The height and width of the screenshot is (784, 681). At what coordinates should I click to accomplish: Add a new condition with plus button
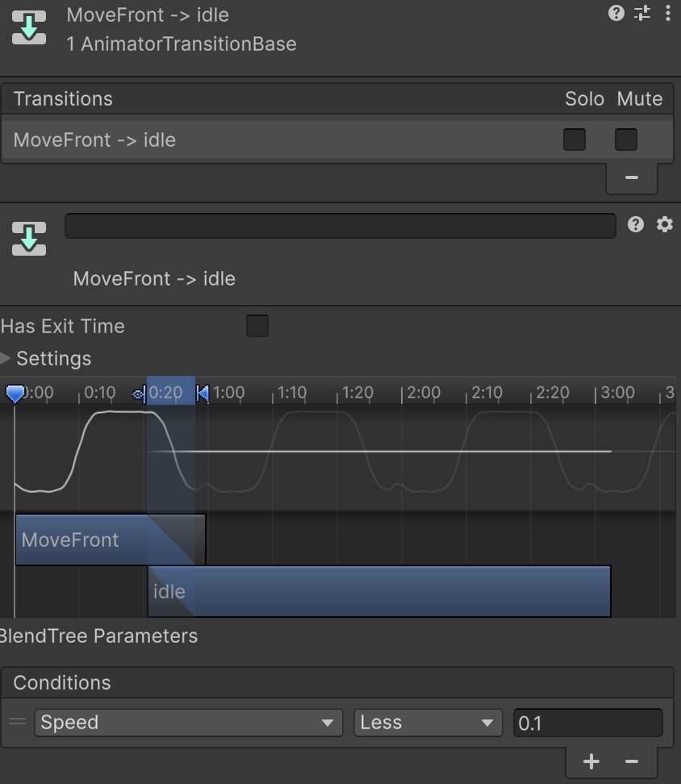click(591, 761)
